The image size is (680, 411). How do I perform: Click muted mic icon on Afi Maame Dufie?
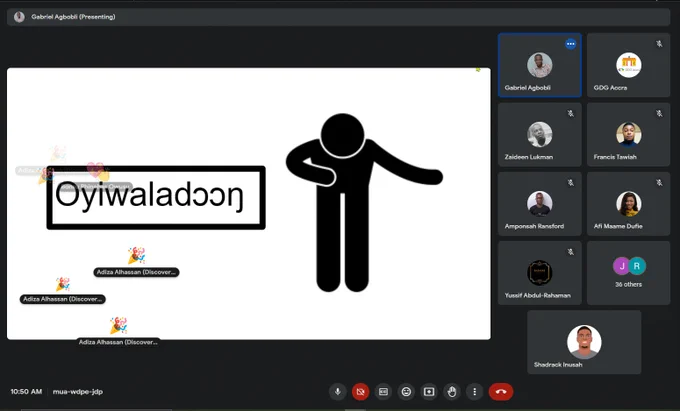tap(659, 183)
